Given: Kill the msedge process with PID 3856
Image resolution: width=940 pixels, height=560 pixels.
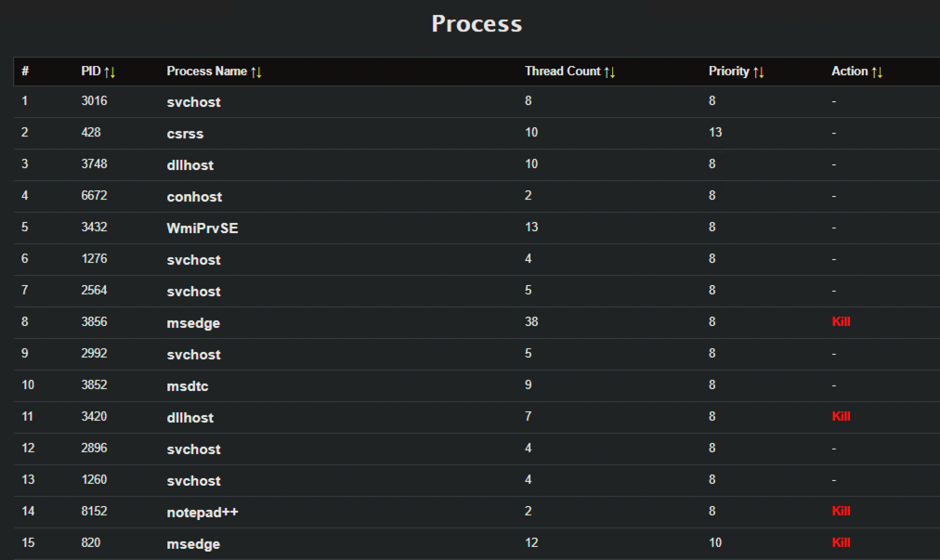Looking at the screenshot, I should 841,322.
